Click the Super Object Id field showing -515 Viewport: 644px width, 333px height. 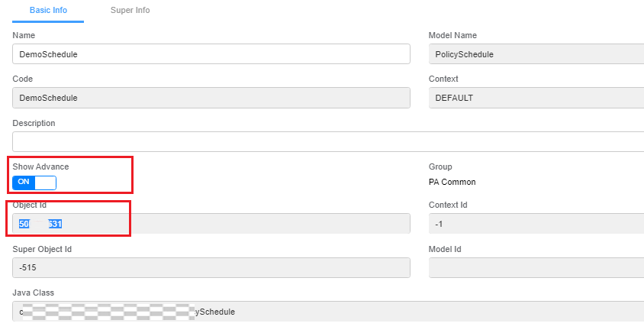(211, 268)
